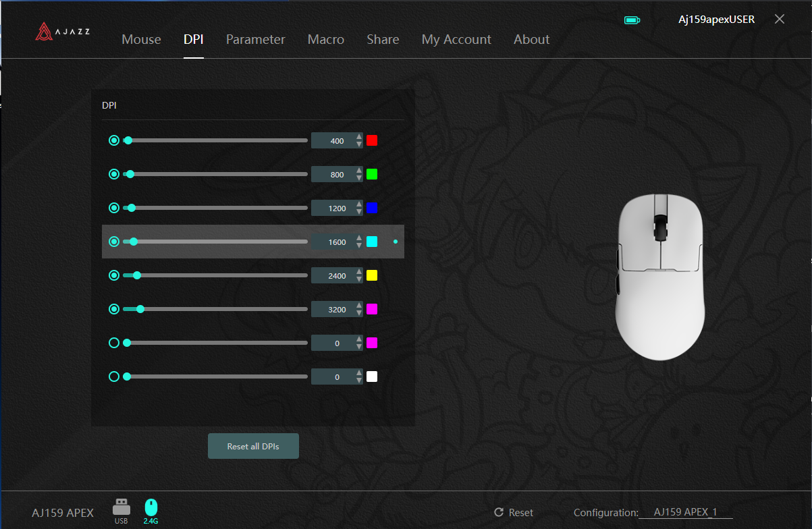812x529 pixels.
Task: Increase the 800 DPI value with up arrow
Action: [359, 171]
